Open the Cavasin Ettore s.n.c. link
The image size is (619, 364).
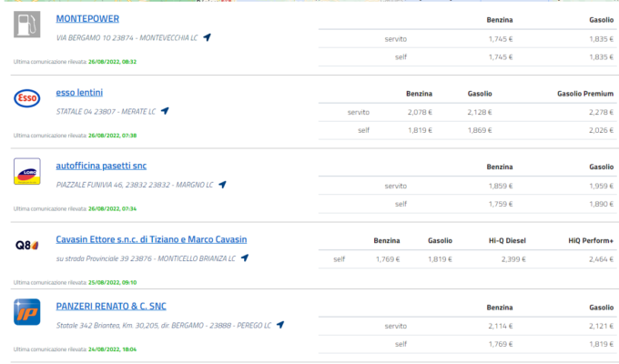[x=151, y=239]
